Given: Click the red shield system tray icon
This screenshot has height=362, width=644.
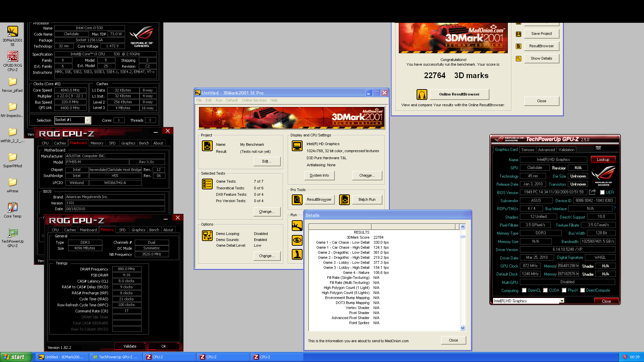Looking at the screenshot, I should (625, 357).
